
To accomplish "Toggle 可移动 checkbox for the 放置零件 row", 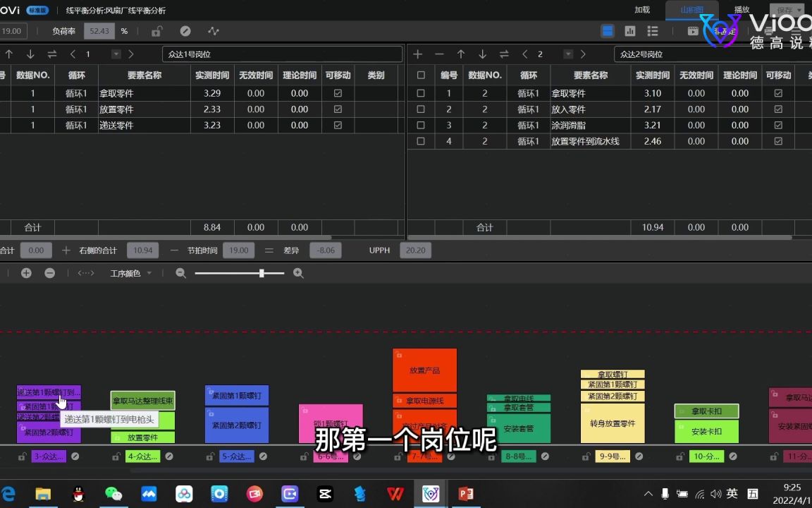I will [x=338, y=109].
